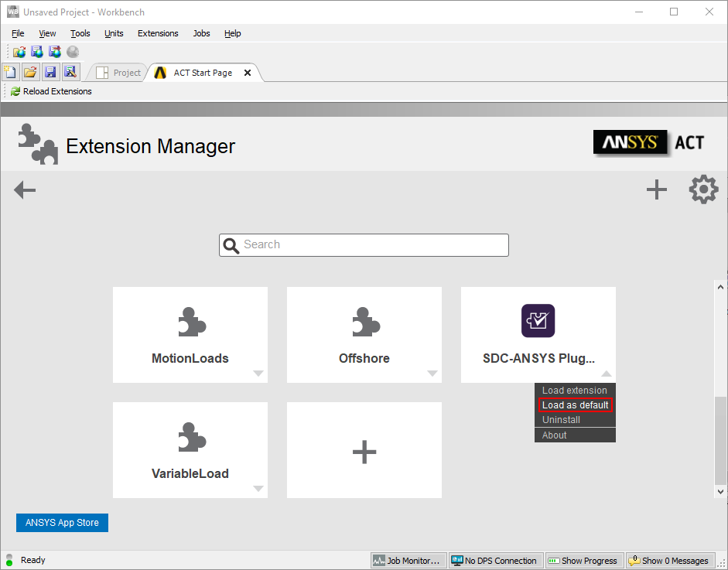Collapse the SDC-ANSYS Plug... tile menu arrow
Image resolution: width=728 pixels, height=570 pixels.
pyautogui.click(x=607, y=374)
